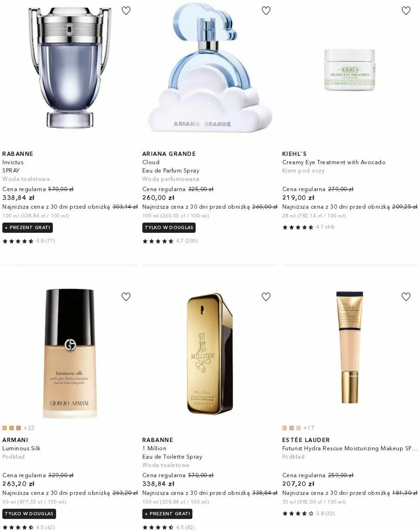This screenshot has width=420, height=531.
Task: Click Tylko w Douglas badge under Cloud
Action: click(x=169, y=228)
